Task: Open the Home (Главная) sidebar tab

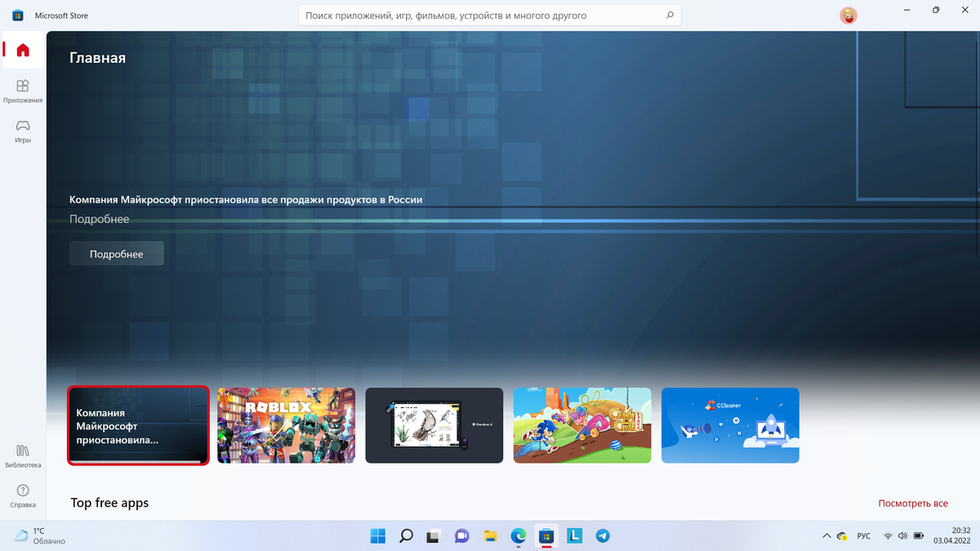Action: (x=23, y=51)
